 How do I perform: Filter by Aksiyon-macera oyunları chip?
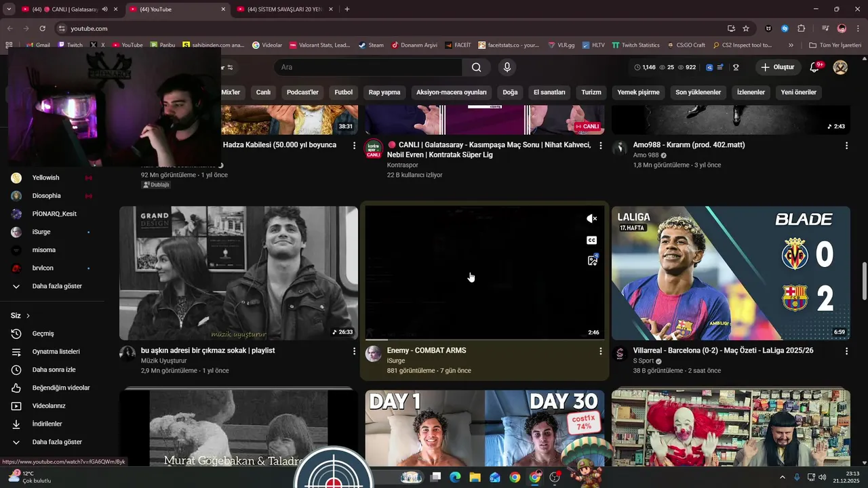452,92
